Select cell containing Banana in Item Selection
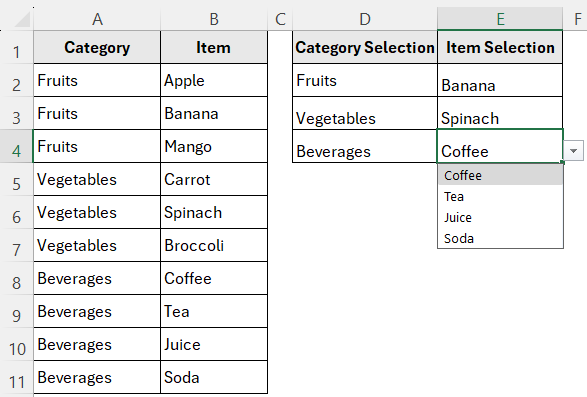The height and width of the screenshot is (397, 587). (500, 80)
